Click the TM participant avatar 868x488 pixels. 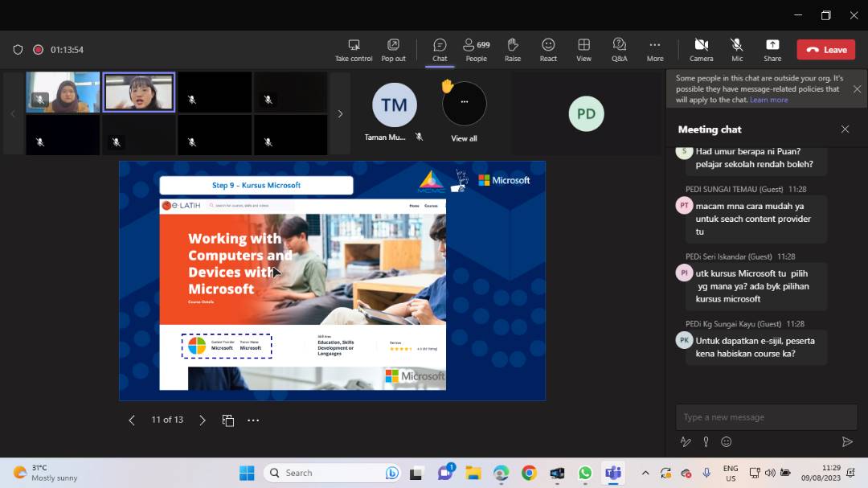coord(394,105)
